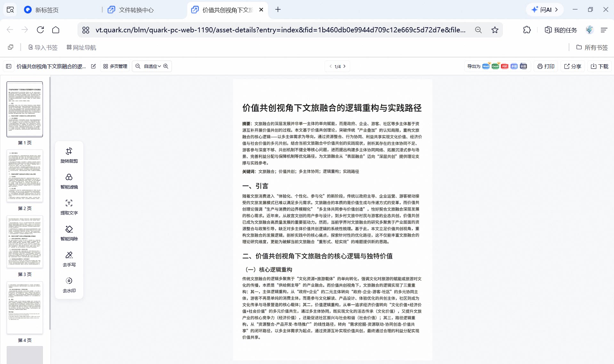
Task: Toggle the thumbnail sidebar panel
Action: click(9, 66)
